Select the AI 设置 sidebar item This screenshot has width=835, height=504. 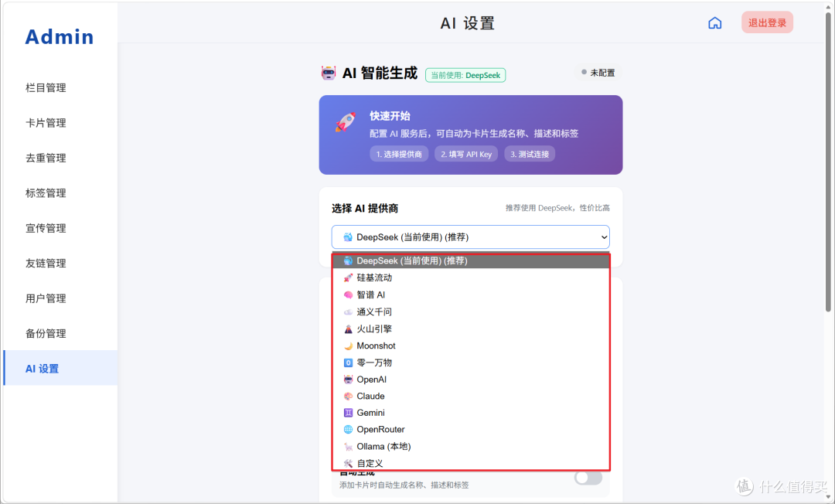[60, 368]
